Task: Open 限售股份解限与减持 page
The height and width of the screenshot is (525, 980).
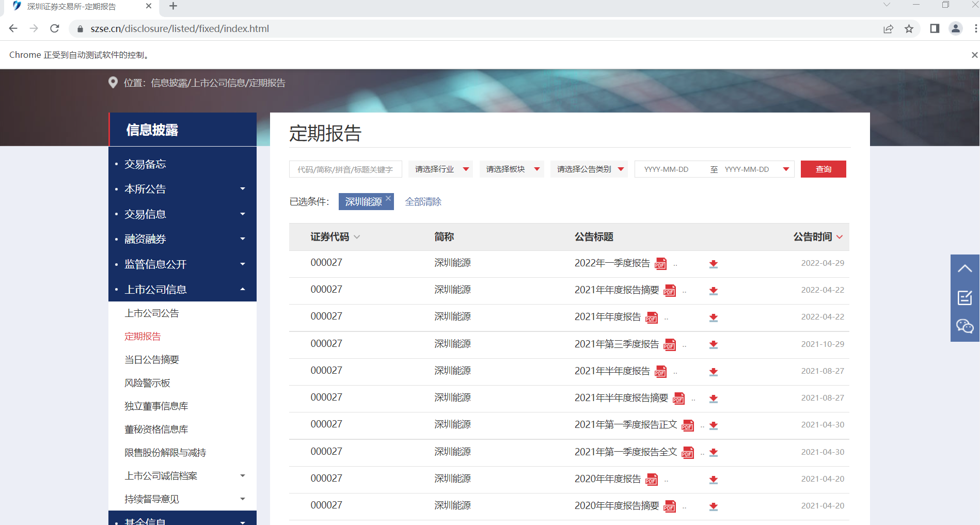Action: point(165,453)
